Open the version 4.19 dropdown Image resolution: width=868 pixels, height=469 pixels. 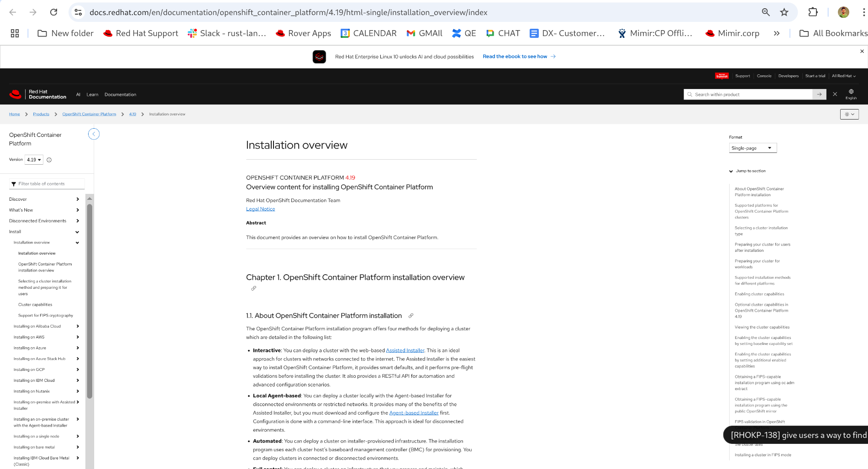pos(34,160)
